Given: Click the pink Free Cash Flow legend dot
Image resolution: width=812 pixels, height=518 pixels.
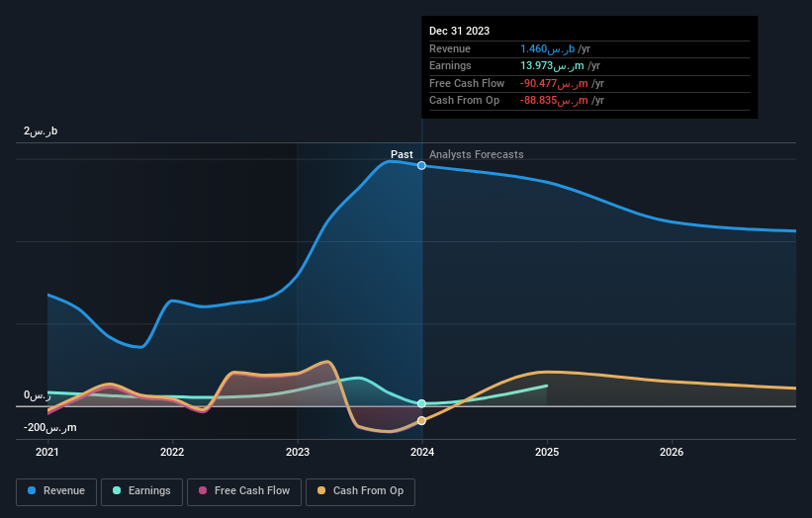Looking at the screenshot, I should (x=203, y=490).
